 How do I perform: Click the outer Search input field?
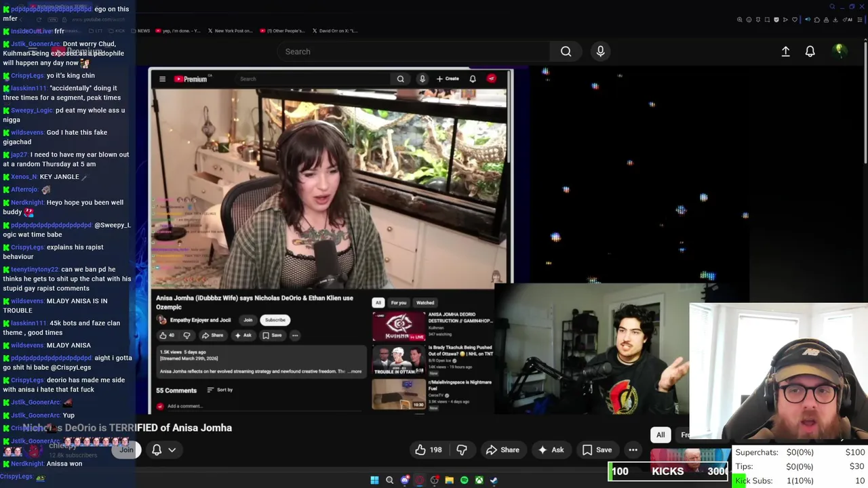coord(414,52)
